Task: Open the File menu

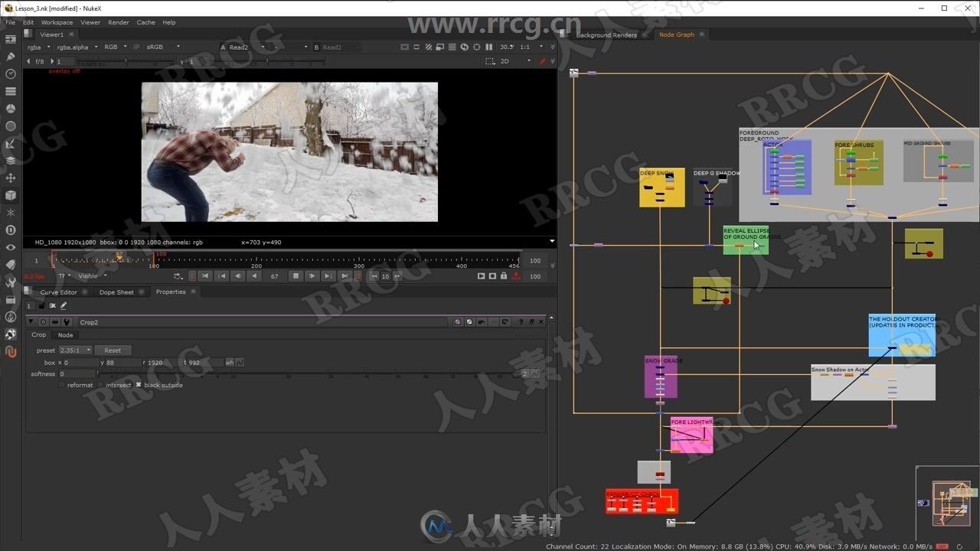Action: [x=11, y=22]
